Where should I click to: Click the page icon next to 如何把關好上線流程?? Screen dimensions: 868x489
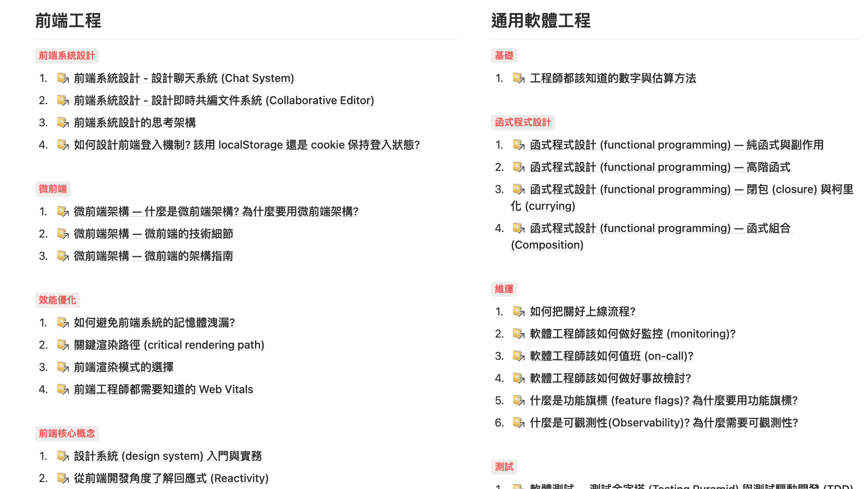click(x=518, y=312)
